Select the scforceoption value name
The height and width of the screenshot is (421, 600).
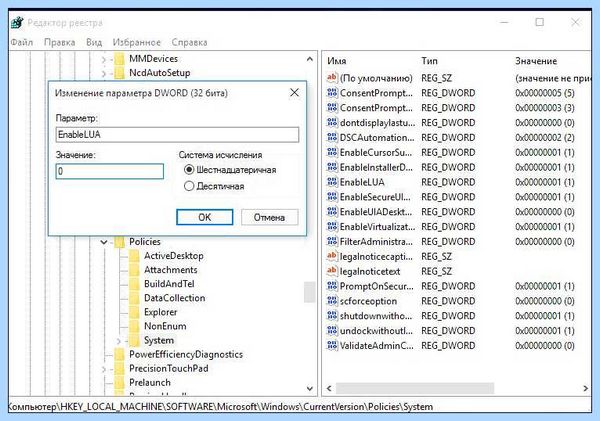click(368, 301)
